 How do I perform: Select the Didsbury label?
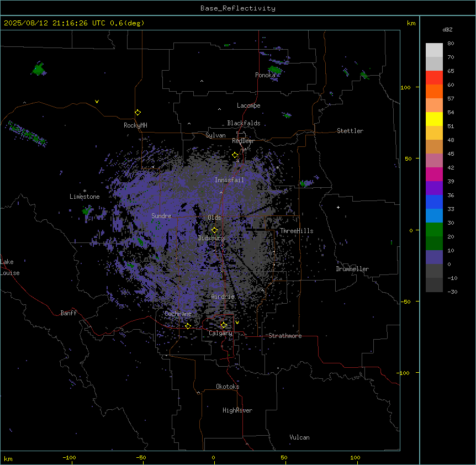coord(211,238)
